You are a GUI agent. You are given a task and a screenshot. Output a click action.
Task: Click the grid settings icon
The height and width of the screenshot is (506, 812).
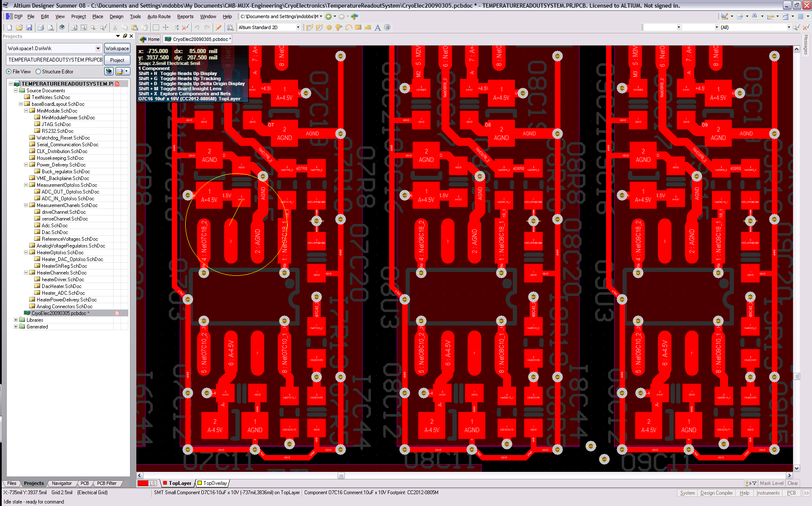tap(801, 16)
